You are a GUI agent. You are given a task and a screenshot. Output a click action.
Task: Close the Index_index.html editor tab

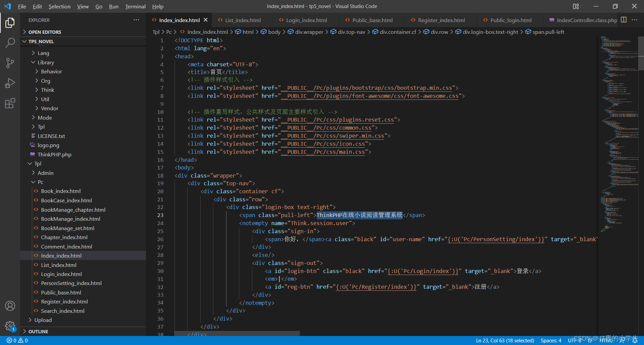(x=206, y=20)
